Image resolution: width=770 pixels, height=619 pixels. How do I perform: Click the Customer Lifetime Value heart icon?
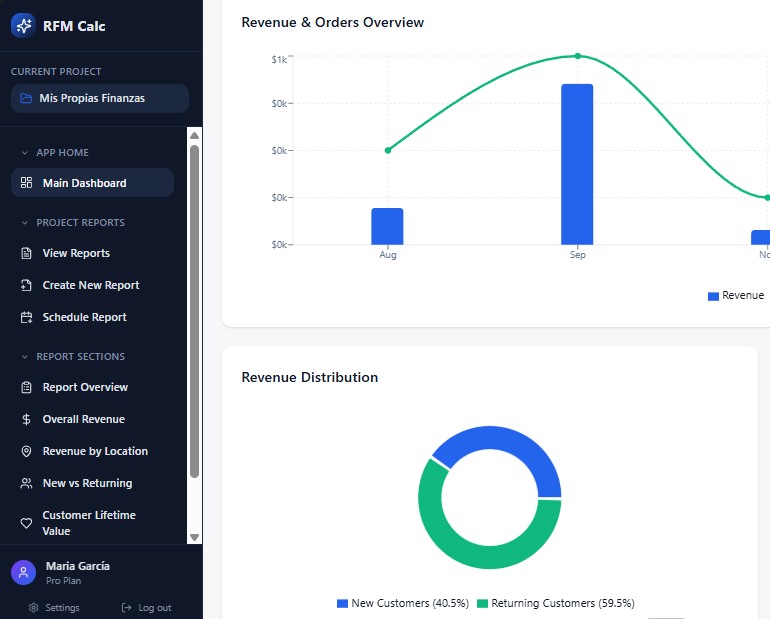pos(27,523)
